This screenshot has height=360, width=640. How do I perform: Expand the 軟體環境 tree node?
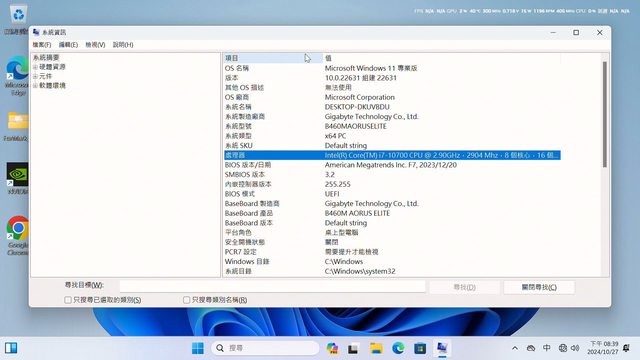35,86
